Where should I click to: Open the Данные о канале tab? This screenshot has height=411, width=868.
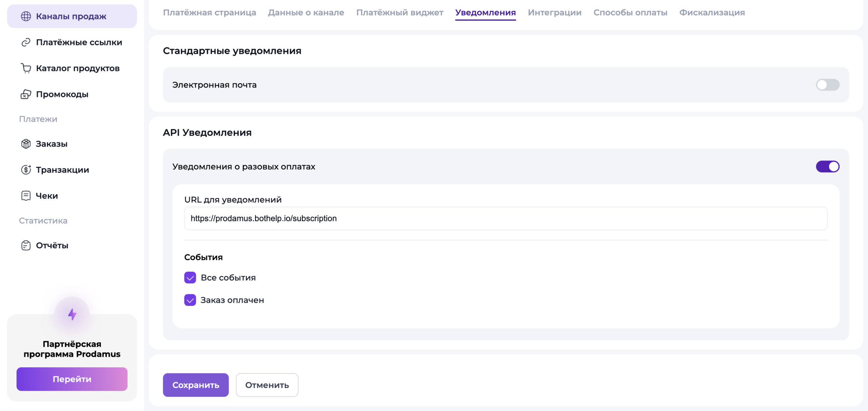(x=306, y=13)
